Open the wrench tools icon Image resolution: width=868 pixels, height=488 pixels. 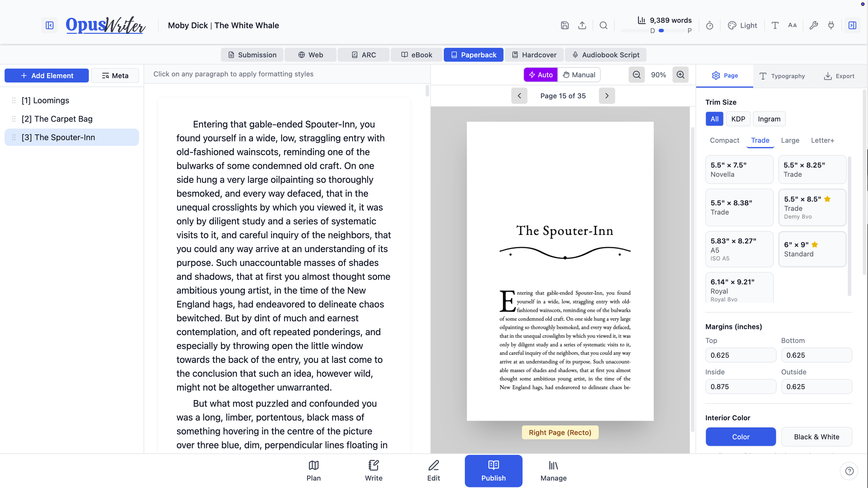[x=813, y=25]
